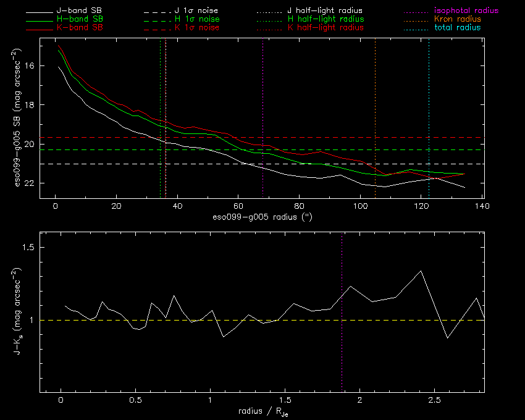Click the 100 tick label on radius axis
This screenshot has height=420, width=525.
(360, 206)
